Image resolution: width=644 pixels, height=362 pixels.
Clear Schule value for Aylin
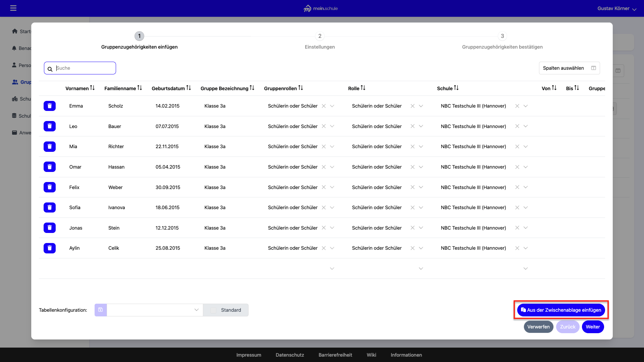[x=517, y=248]
